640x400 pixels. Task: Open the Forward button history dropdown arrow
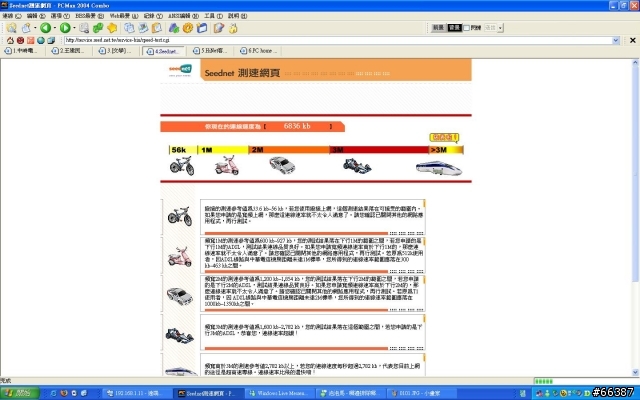pos(74,28)
